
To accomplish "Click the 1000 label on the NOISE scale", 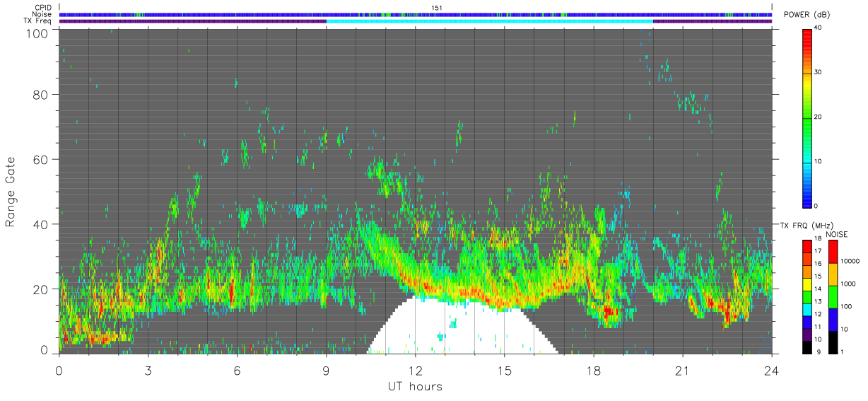I will tap(848, 284).
